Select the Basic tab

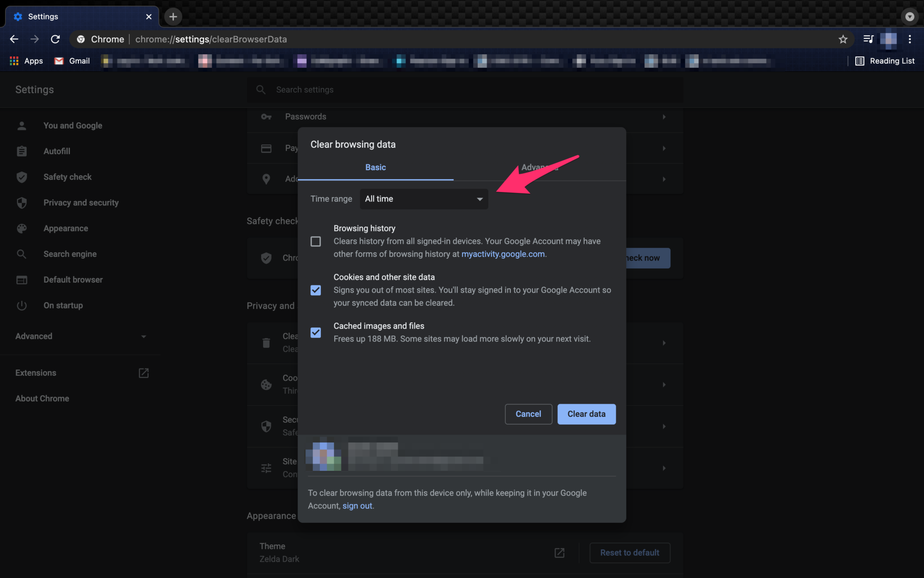(375, 167)
